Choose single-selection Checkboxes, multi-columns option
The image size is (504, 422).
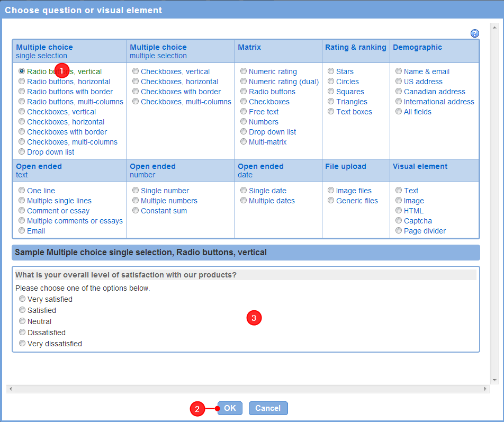(x=22, y=142)
